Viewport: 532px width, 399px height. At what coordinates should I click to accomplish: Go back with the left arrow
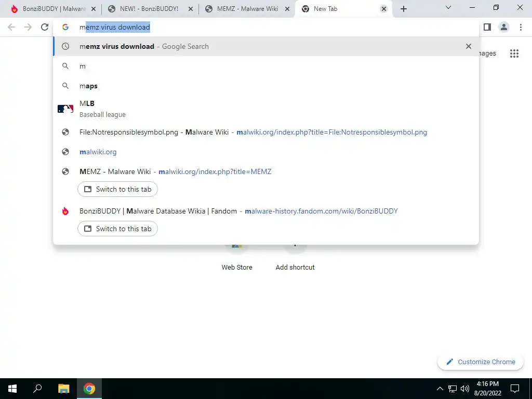click(x=11, y=27)
